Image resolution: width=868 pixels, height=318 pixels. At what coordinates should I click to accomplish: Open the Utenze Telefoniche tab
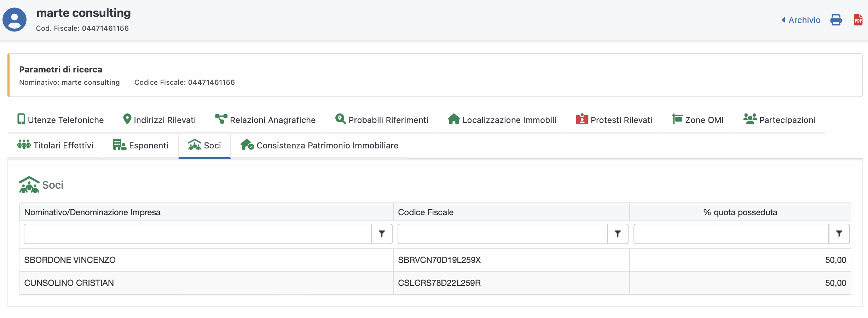(60, 120)
